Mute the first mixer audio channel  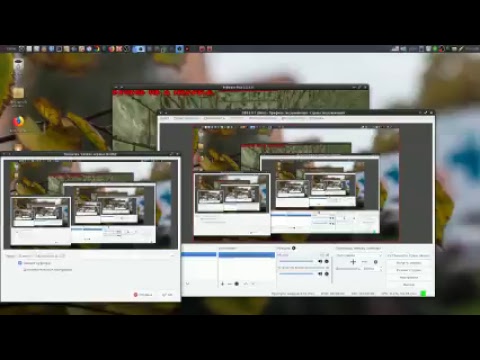[x=320, y=261]
